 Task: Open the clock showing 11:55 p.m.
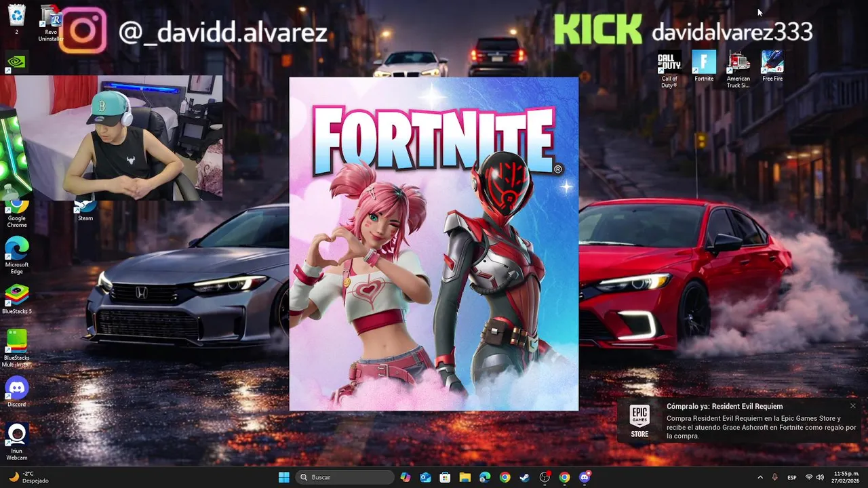(846, 477)
